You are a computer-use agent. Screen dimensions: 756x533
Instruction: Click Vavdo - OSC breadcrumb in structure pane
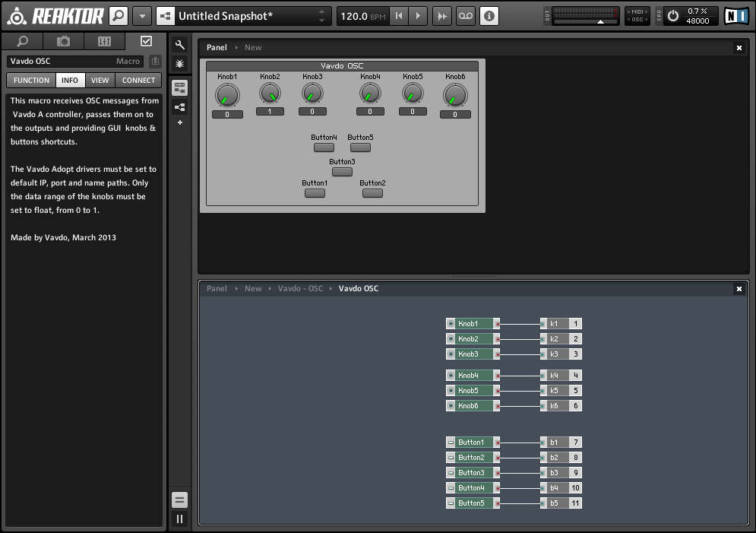coord(300,288)
